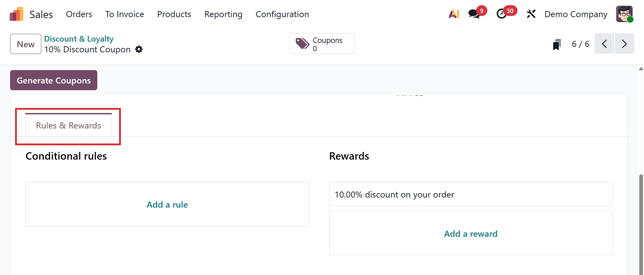This screenshot has width=644, height=275.
Task: Click the Add a rule link
Action: [x=167, y=204]
